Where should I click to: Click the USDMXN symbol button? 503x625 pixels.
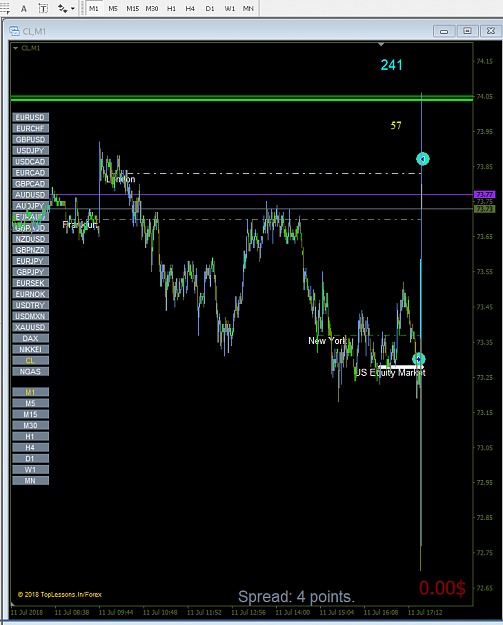(30, 316)
